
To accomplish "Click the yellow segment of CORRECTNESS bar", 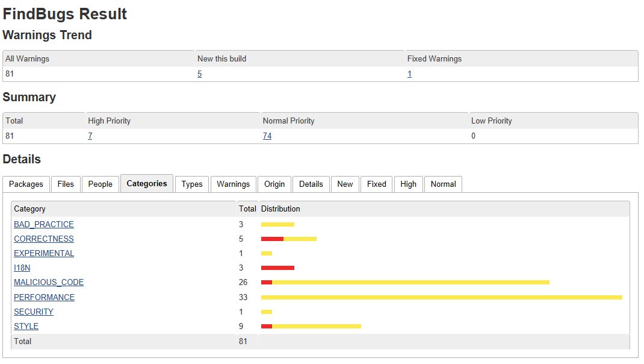I will [300, 239].
